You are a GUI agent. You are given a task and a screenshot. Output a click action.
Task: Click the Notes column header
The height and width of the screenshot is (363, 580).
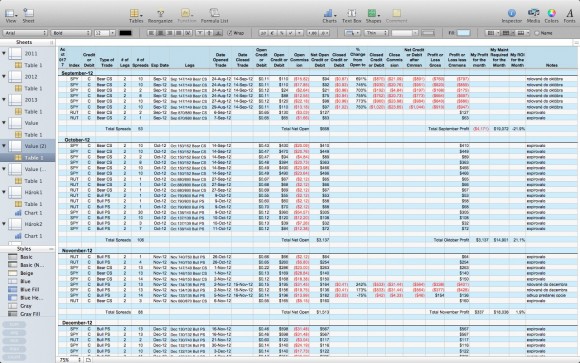click(x=552, y=65)
